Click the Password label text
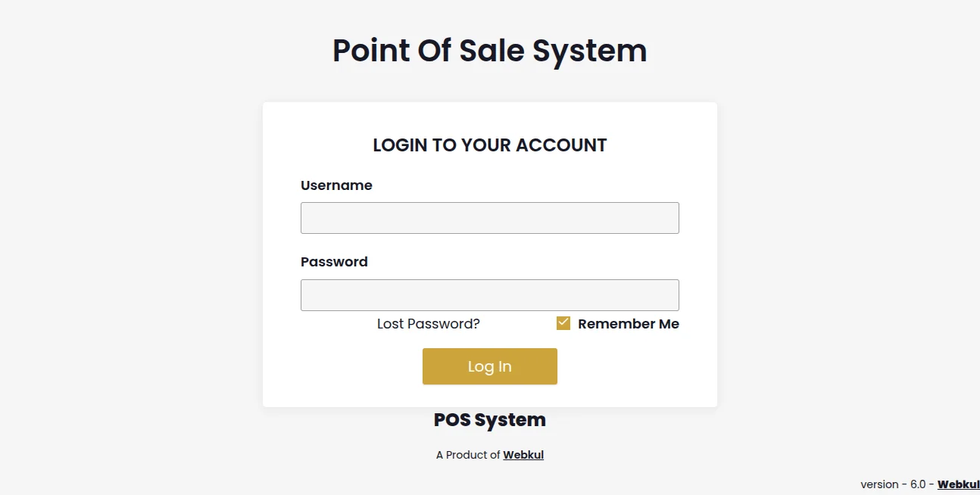Image resolution: width=980 pixels, height=495 pixels. [x=334, y=261]
